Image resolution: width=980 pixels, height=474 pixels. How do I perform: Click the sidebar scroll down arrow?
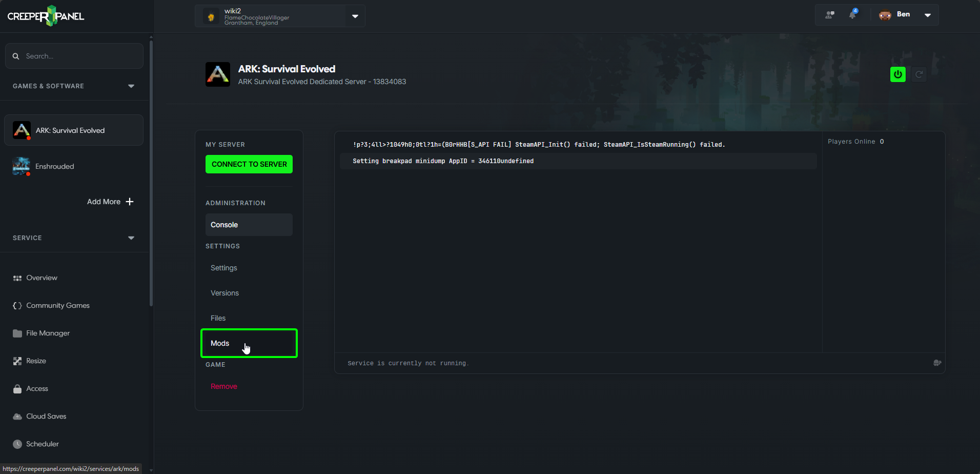pos(151,469)
